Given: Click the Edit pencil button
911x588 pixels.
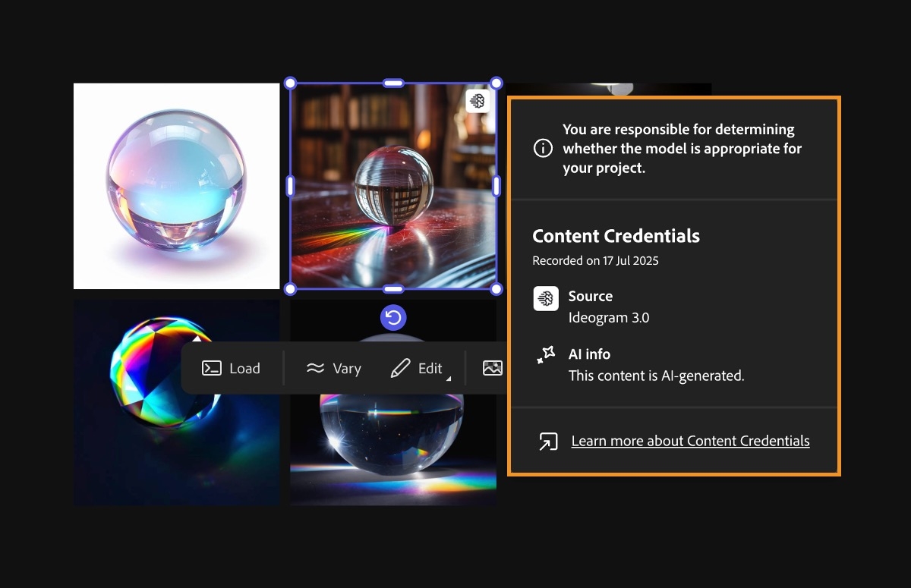Looking at the screenshot, I should coord(416,368).
